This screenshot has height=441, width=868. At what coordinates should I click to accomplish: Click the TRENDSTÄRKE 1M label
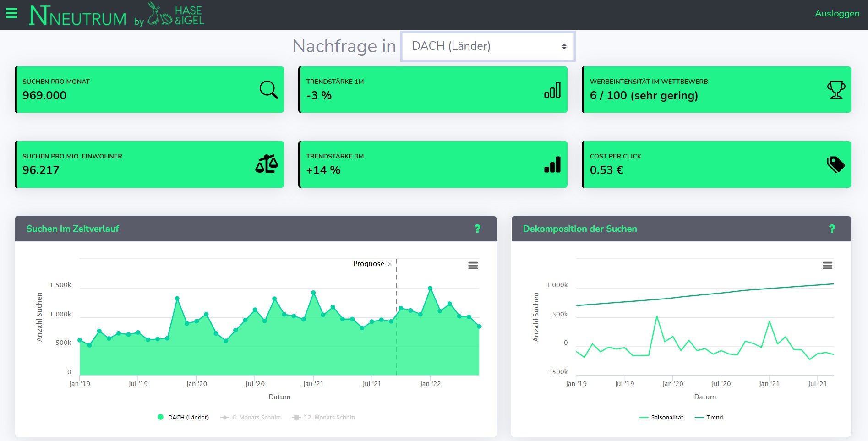click(x=335, y=82)
